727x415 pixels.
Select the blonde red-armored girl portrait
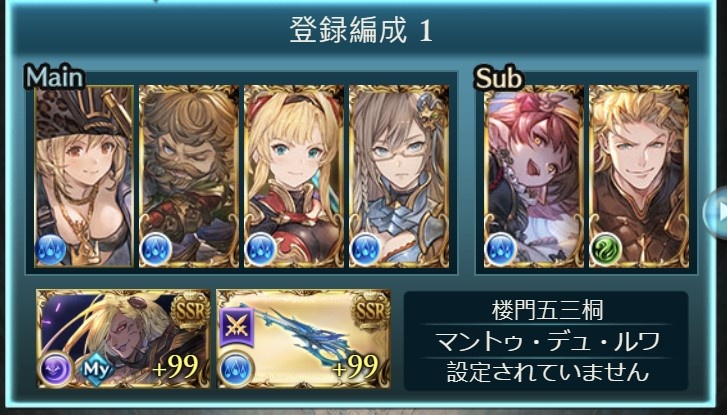pos(294,176)
